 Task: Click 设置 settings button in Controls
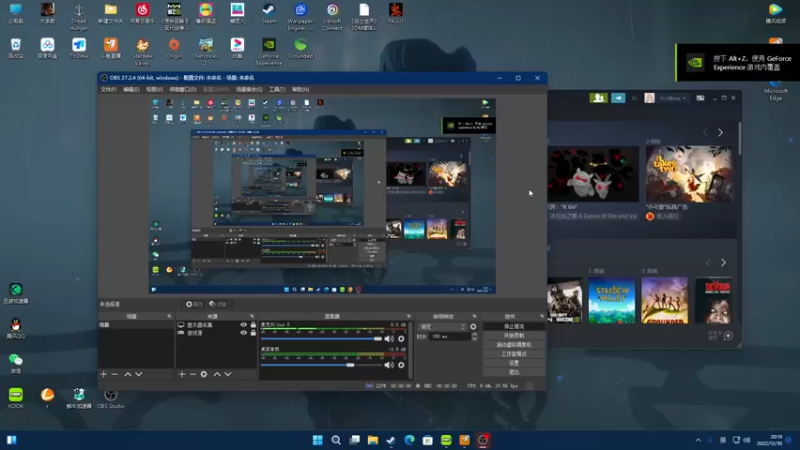(x=513, y=363)
